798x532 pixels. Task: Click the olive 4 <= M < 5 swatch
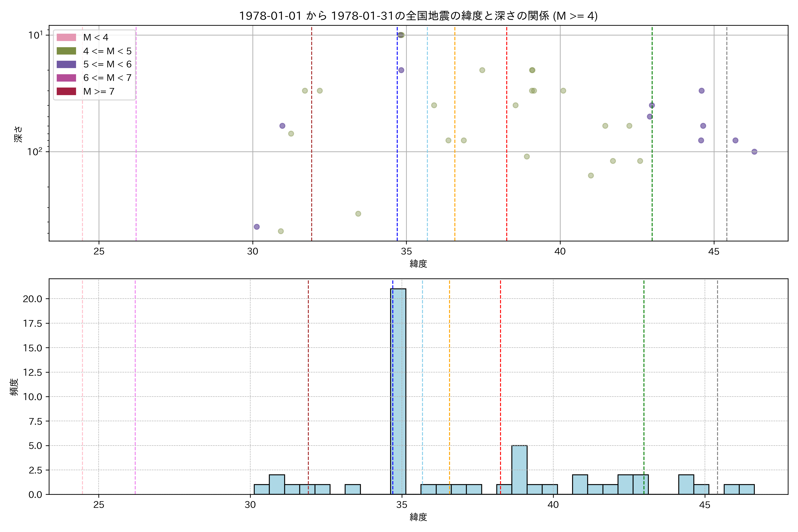point(66,51)
